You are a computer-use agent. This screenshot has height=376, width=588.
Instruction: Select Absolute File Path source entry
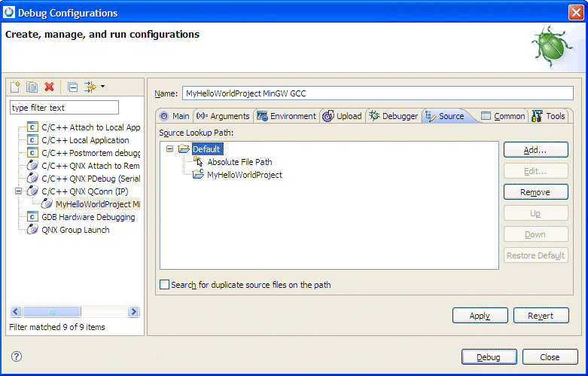239,162
